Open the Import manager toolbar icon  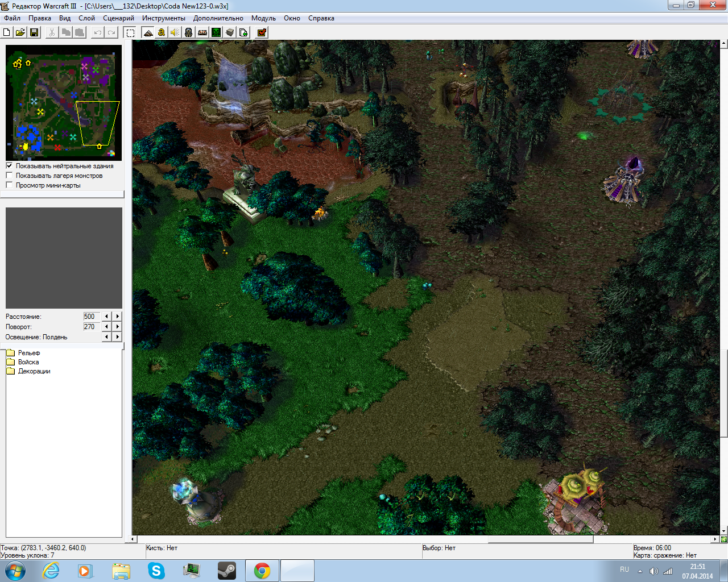click(x=243, y=32)
